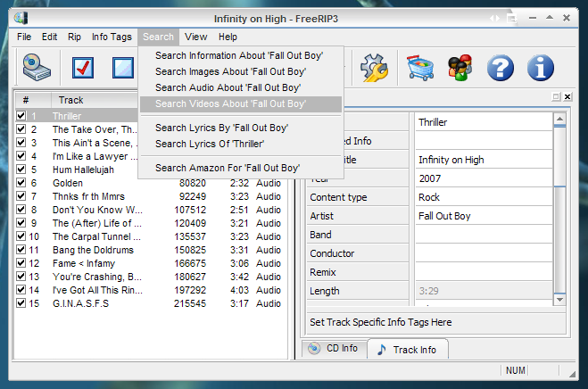This screenshot has width=588, height=389.
Task: Click the Track column header
Action: pos(95,100)
